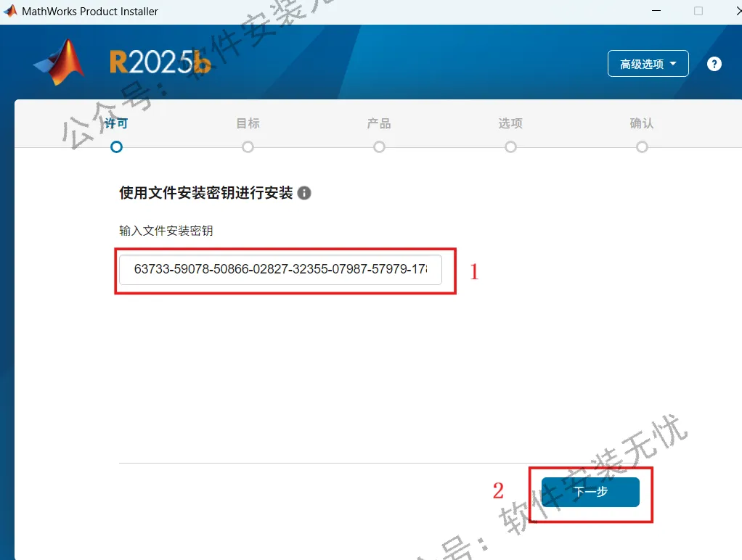This screenshot has height=560, width=742.
Task: Click the MathWorks icon in title bar
Action: pyautogui.click(x=10, y=11)
